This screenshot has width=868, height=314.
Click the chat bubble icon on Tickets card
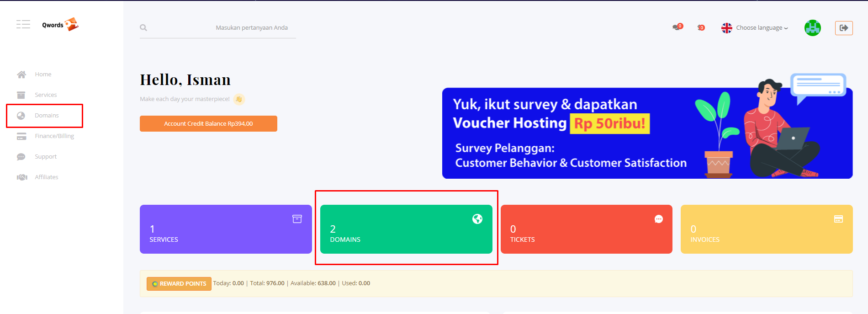click(658, 219)
